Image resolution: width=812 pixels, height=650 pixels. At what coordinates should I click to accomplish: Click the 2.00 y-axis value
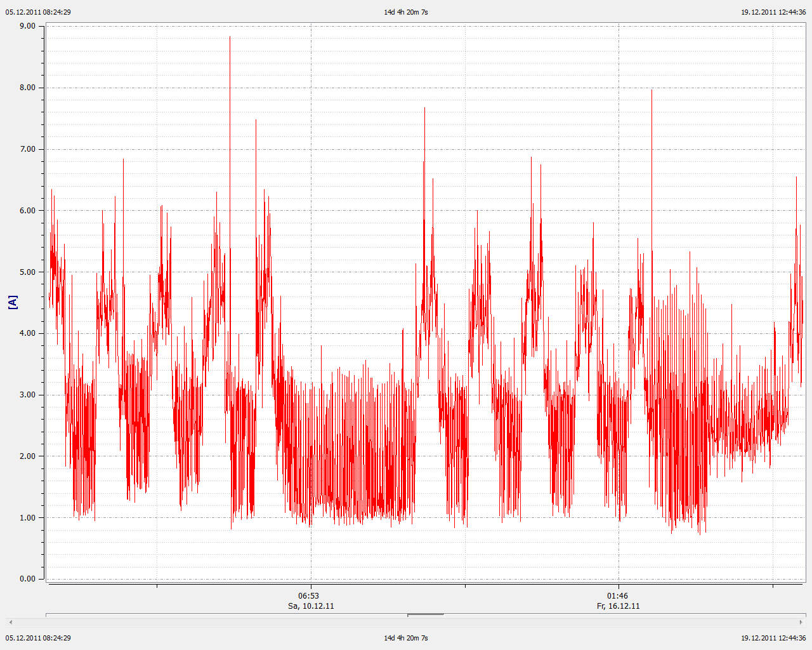click(x=27, y=456)
